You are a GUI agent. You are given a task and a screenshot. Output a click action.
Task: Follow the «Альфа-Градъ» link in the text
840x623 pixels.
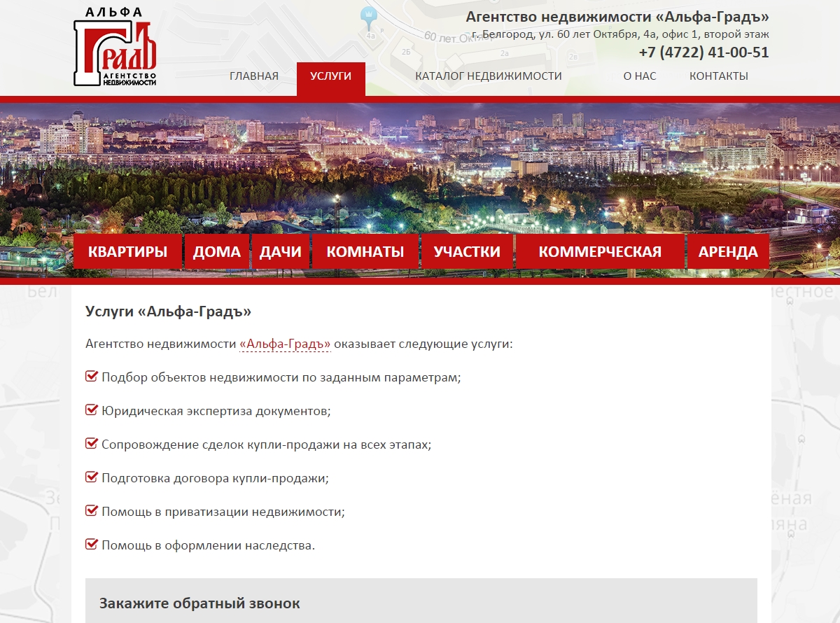(285, 344)
